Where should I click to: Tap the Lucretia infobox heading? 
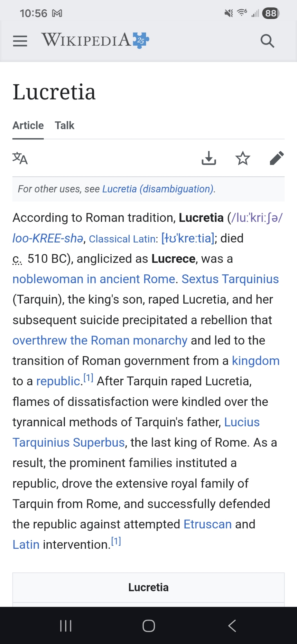pos(148,587)
